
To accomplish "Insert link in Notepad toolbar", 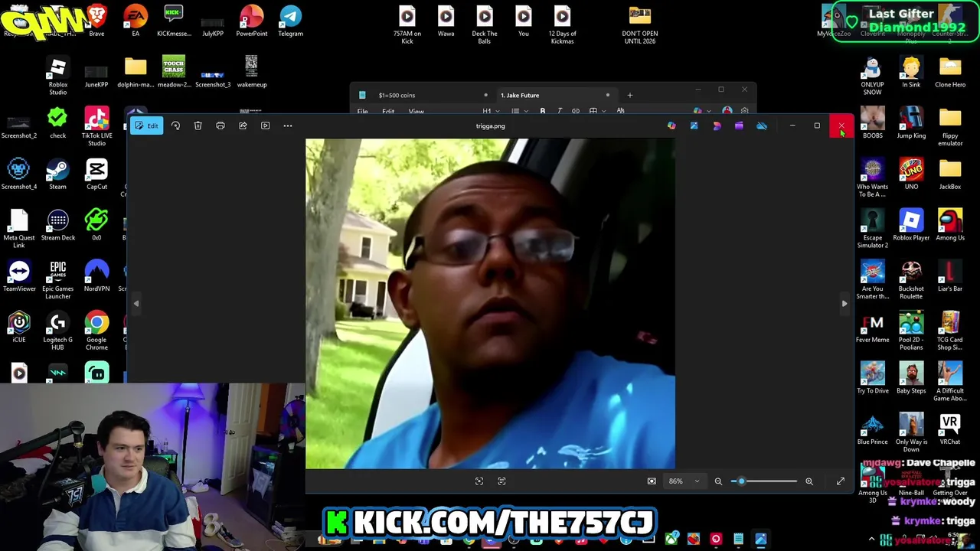I will tap(576, 112).
